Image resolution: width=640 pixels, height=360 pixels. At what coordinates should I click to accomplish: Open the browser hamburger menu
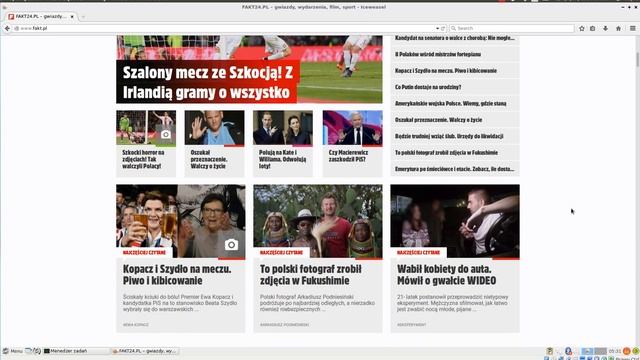click(x=632, y=28)
